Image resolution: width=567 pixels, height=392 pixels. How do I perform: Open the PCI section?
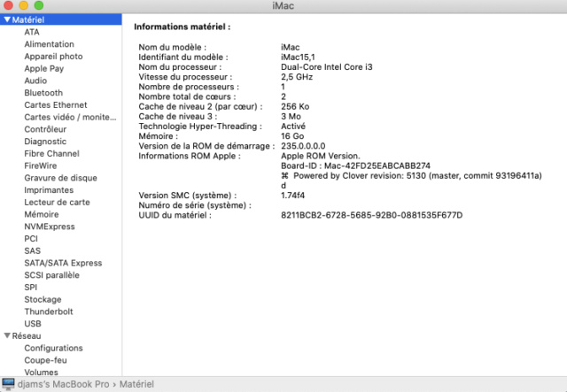pyautogui.click(x=31, y=239)
